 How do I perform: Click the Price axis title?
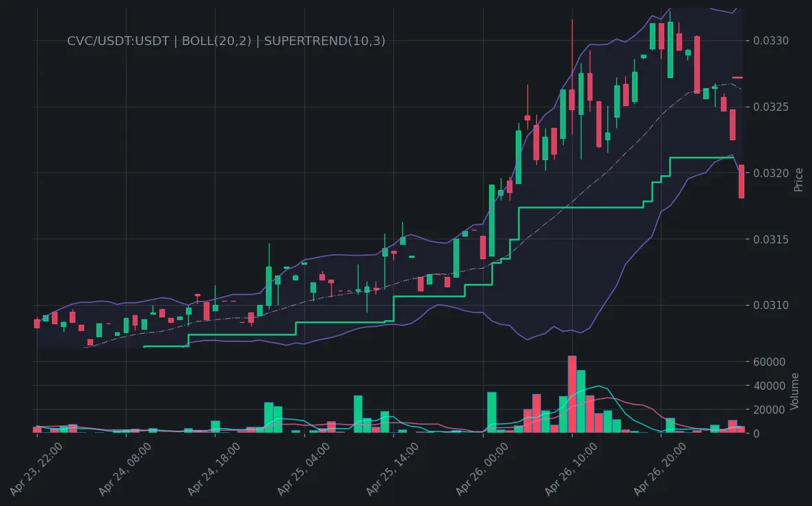pos(798,180)
